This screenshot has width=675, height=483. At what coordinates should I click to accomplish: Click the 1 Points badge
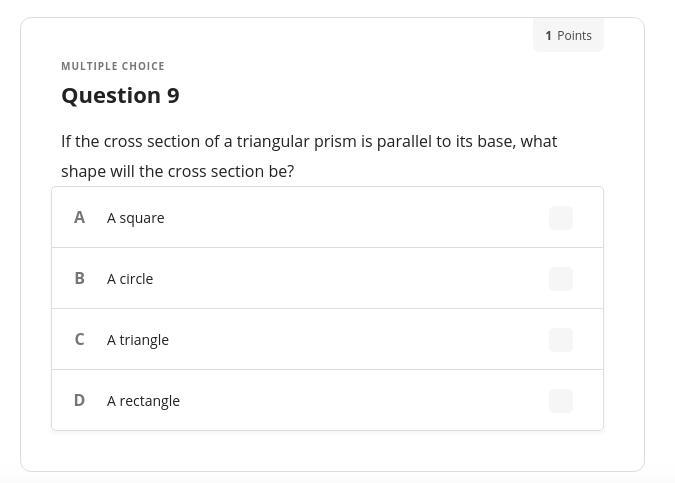(x=568, y=35)
